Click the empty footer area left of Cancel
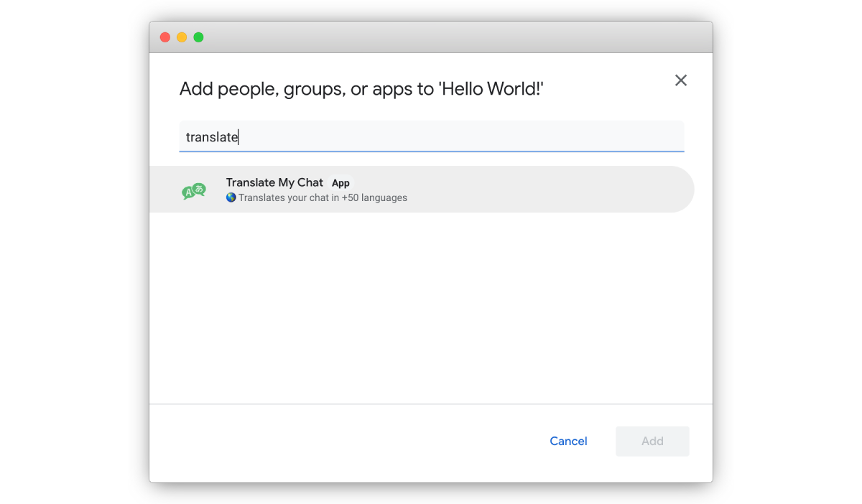 coord(323,442)
